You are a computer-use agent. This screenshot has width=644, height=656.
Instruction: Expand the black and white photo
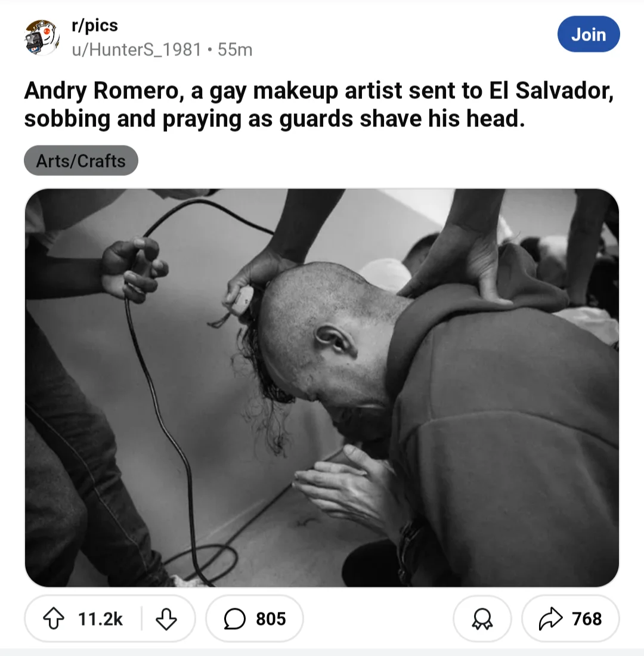[322, 388]
